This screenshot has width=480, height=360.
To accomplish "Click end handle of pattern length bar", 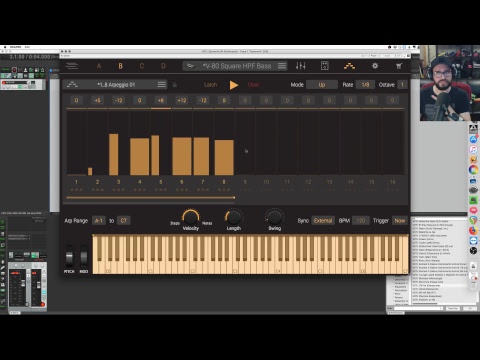I will [x=234, y=198].
